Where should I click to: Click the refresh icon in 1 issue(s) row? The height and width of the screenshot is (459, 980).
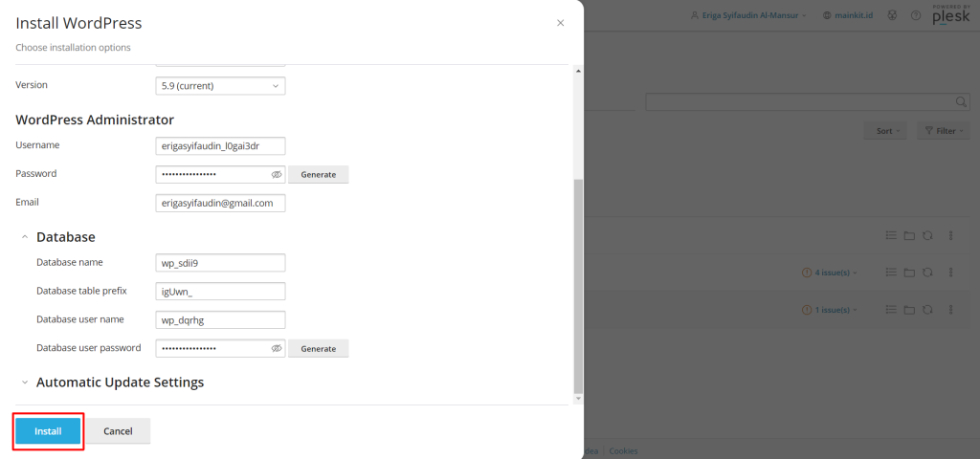[927, 309]
